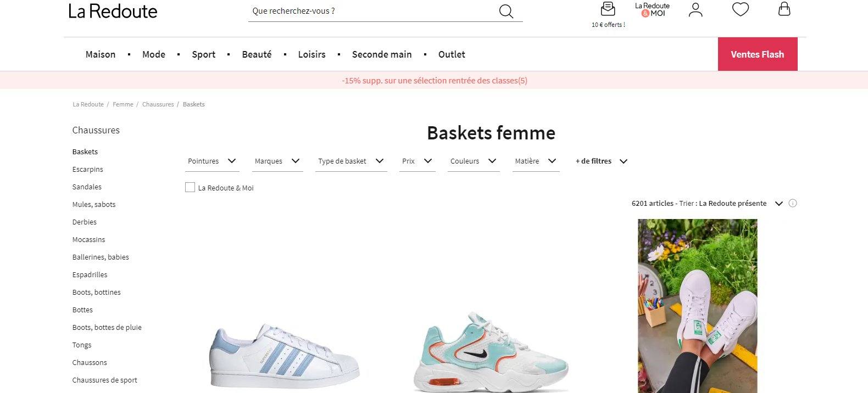Click the sort info icon
868x393 pixels.
tap(793, 203)
